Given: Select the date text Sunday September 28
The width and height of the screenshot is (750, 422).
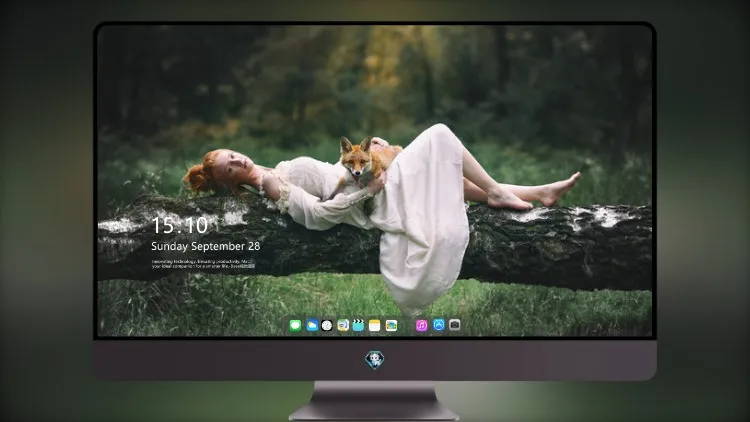Looking at the screenshot, I should tap(206, 246).
